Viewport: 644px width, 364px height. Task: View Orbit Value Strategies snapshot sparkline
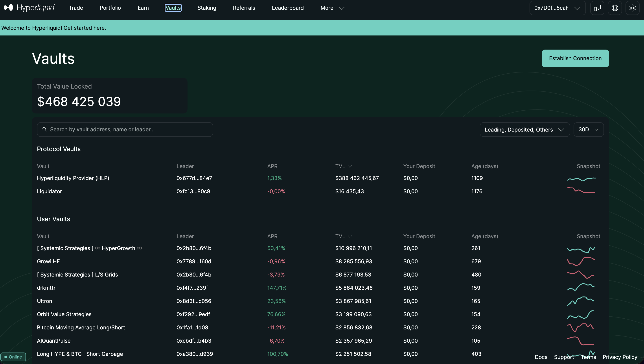coord(580,314)
